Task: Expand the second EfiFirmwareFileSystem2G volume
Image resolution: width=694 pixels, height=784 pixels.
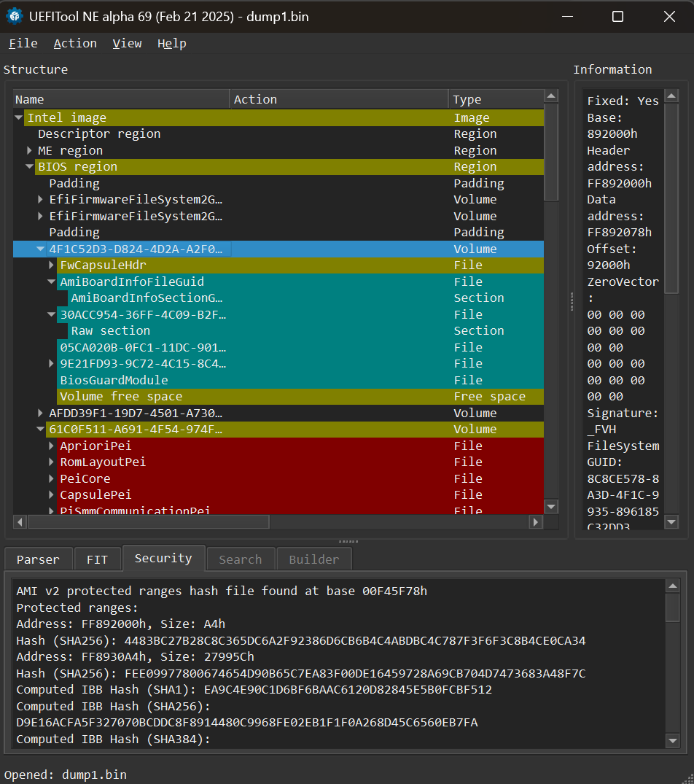Action: pos(41,216)
